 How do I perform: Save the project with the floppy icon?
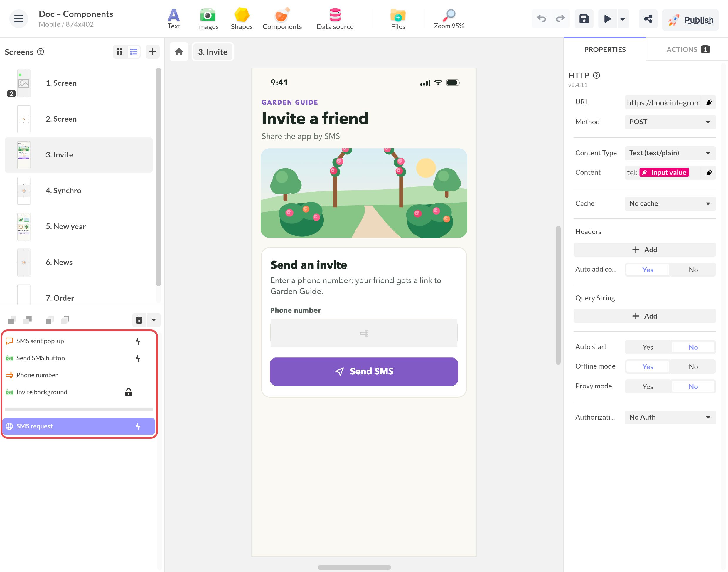pyautogui.click(x=584, y=19)
